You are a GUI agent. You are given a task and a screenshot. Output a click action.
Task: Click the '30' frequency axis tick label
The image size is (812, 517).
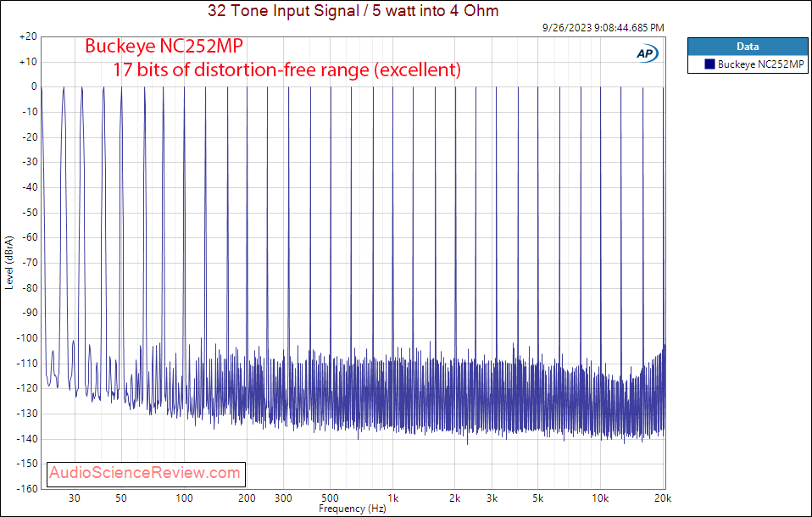point(75,498)
